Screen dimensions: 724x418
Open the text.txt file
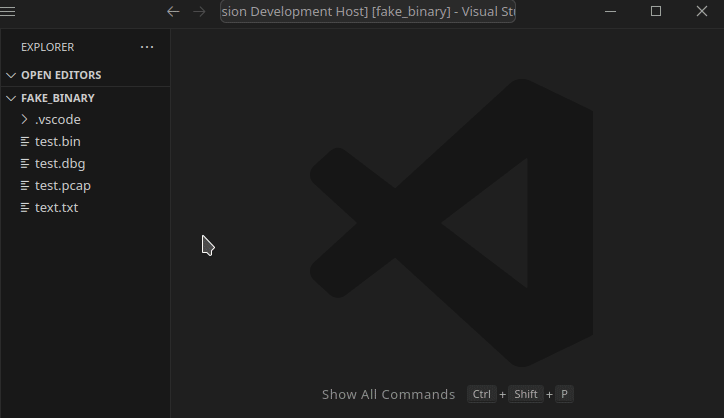85,207
